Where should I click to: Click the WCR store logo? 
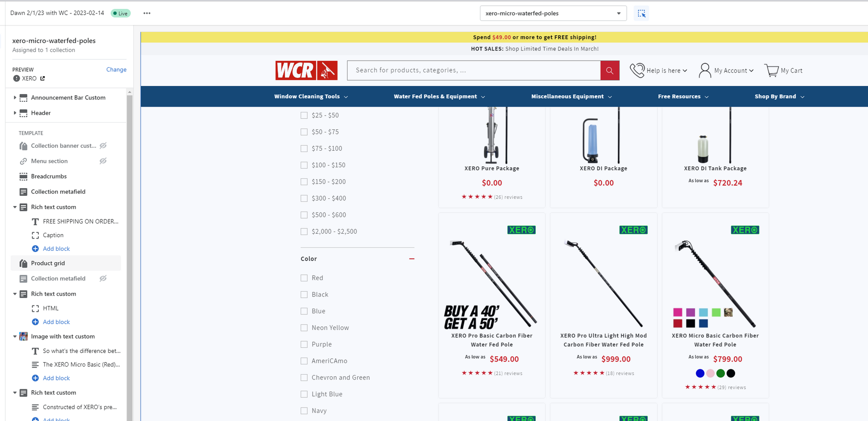coord(306,70)
